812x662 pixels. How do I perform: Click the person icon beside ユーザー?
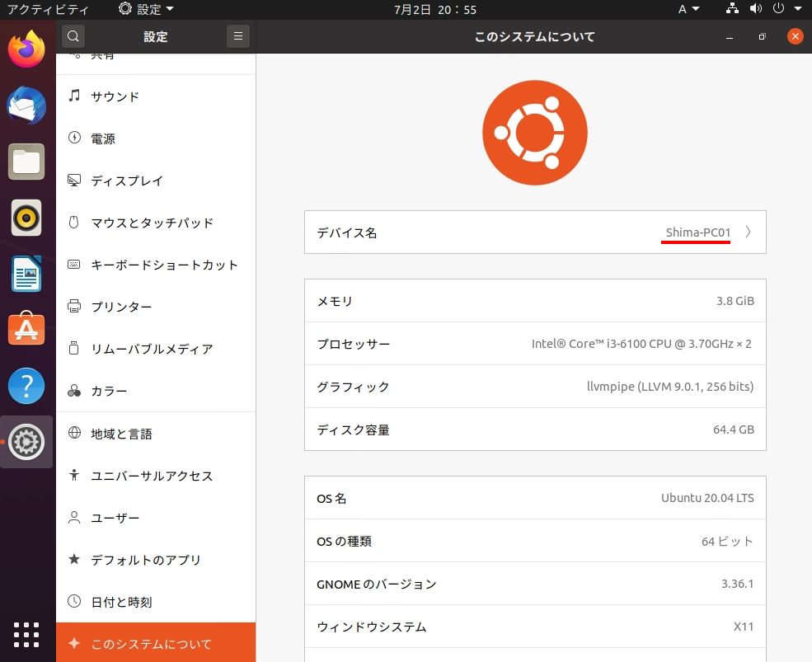click(74, 517)
